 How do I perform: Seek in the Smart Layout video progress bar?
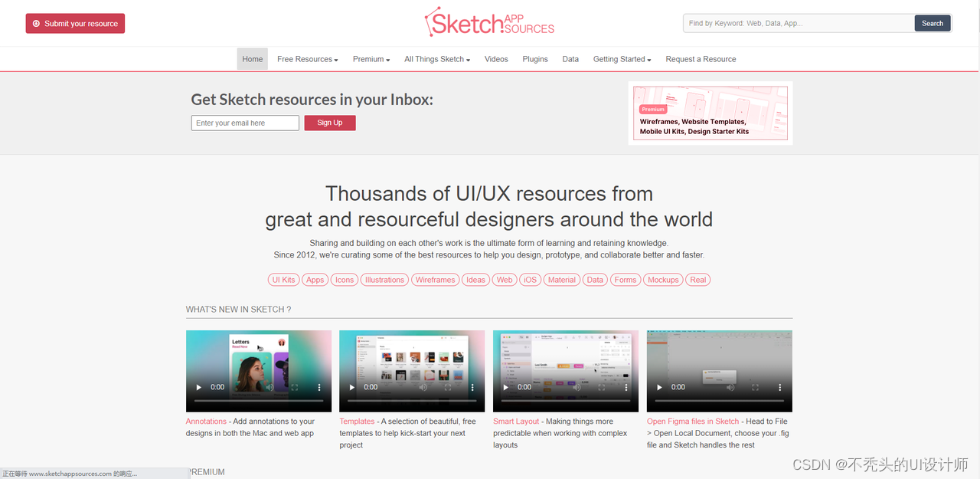point(566,401)
